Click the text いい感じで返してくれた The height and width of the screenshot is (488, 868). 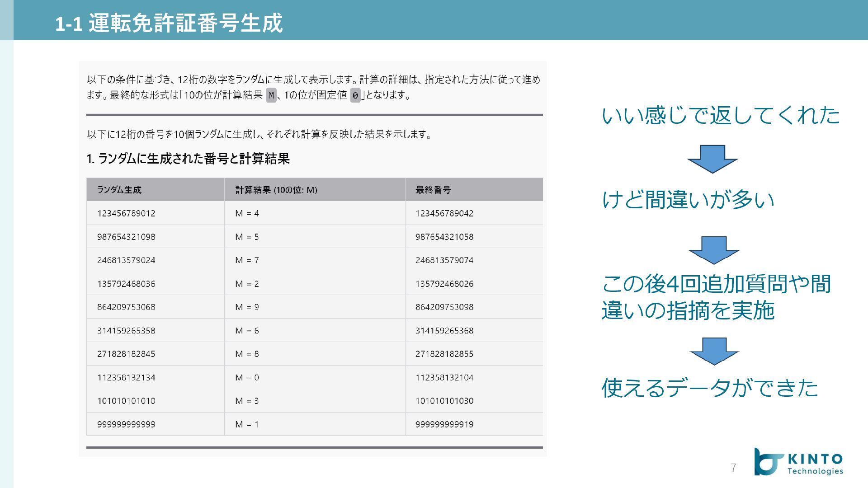[x=721, y=115]
